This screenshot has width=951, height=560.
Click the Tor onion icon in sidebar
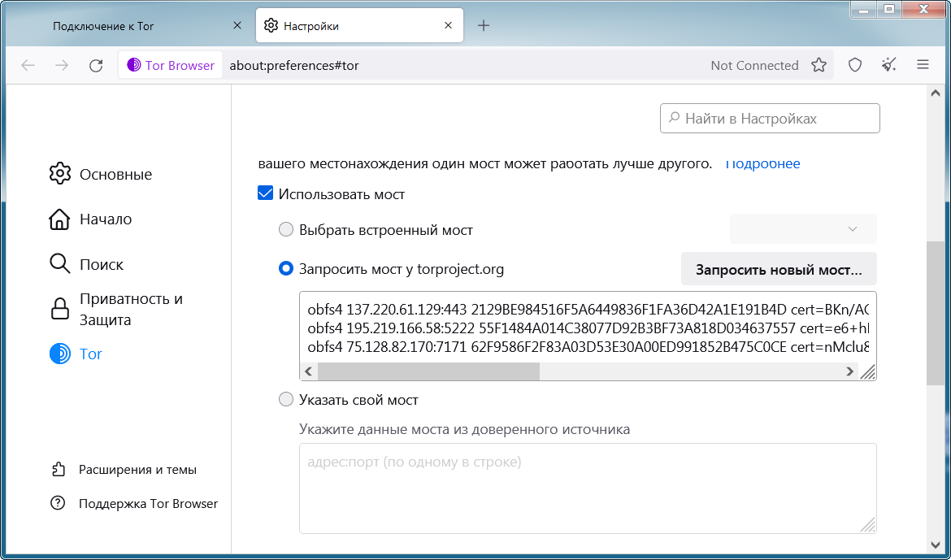pos(59,354)
